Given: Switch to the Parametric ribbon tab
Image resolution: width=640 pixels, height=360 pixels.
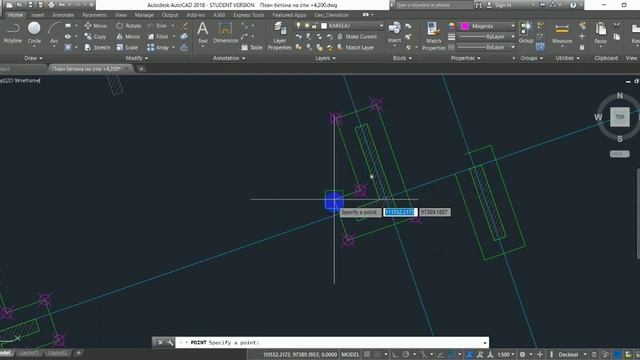Looking at the screenshot, I should [95, 15].
